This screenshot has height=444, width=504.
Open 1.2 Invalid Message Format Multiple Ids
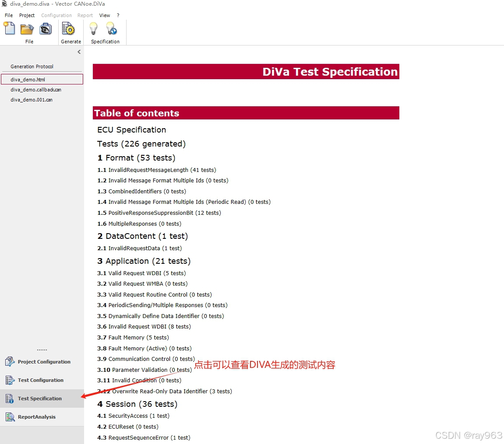coord(162,180)
